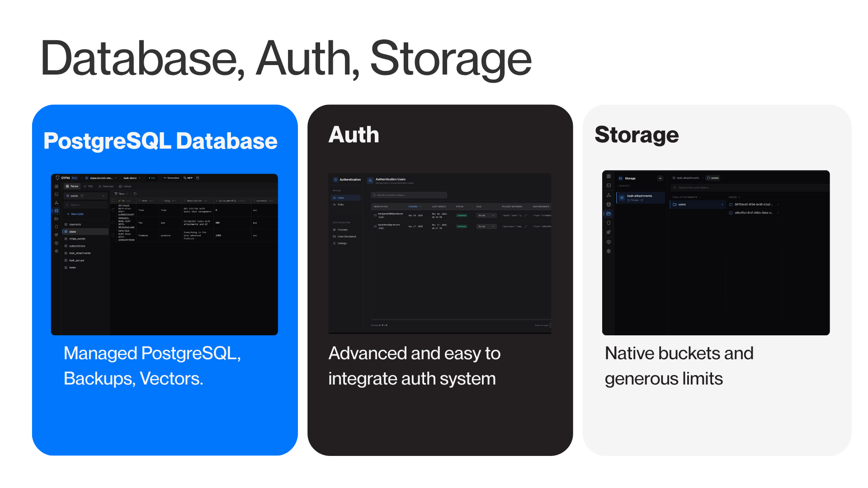Click the plus icon next to Storage heading
Image resolution: width=868 pixels, height=488 pixels.
click(660, 178)
